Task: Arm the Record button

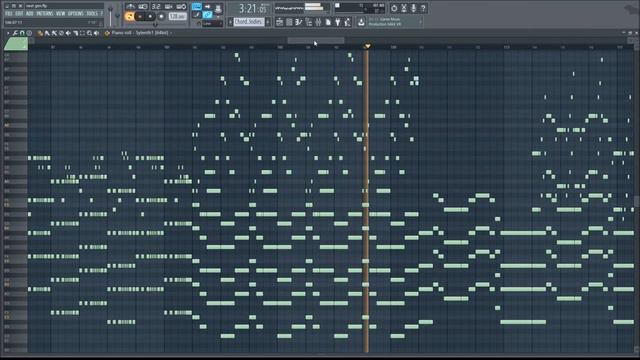Action: (x=161, y=16)
